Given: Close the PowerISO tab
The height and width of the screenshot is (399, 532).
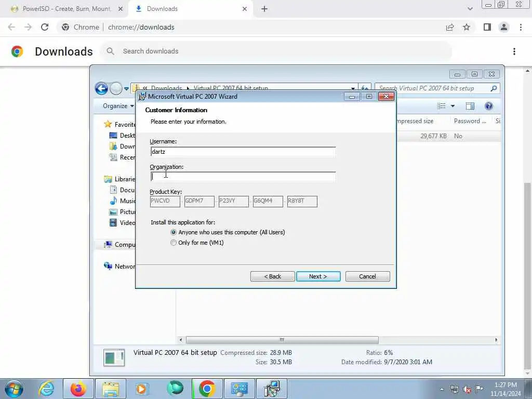Looking at the screenshot, I should (120, 9).
